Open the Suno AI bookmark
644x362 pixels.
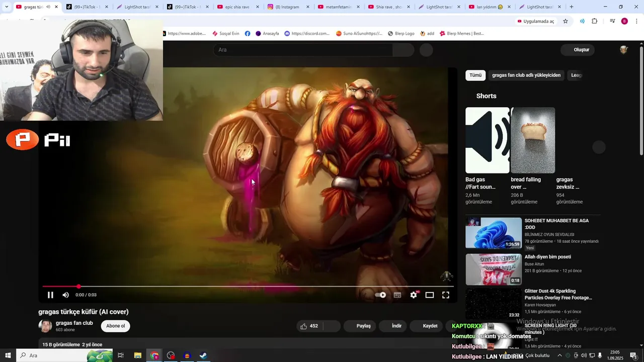tap(359, 34)
